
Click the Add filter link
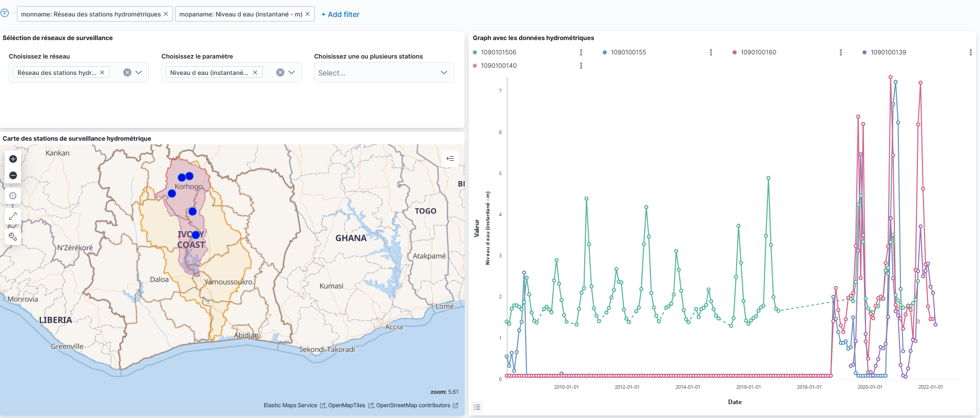(340, 14)
